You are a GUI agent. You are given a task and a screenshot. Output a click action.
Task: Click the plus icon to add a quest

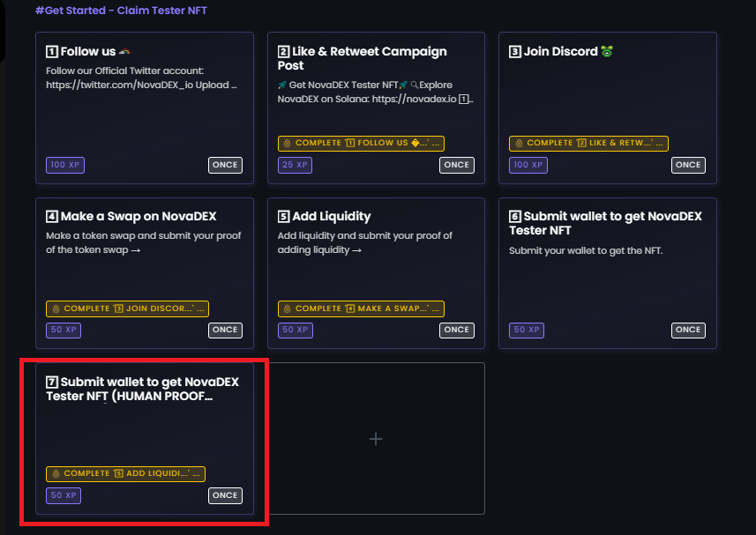tap(376, 439)
